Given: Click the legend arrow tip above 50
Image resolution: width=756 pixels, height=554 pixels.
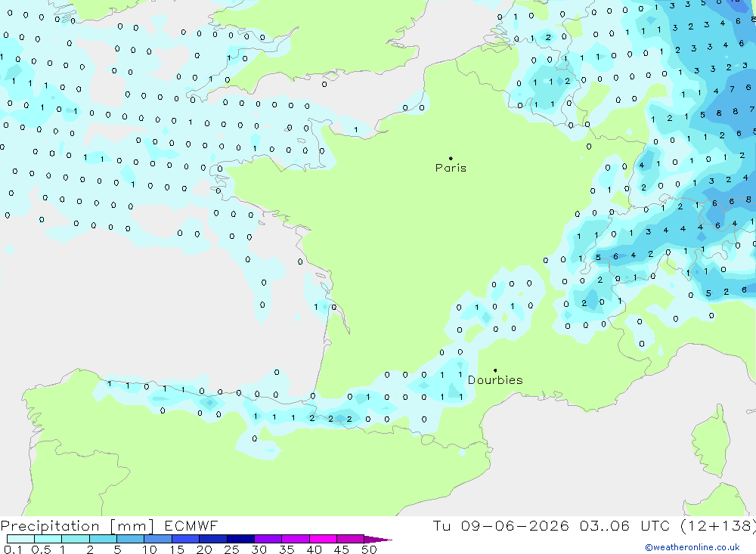Looking at the screenshot, I should (378, 540).
